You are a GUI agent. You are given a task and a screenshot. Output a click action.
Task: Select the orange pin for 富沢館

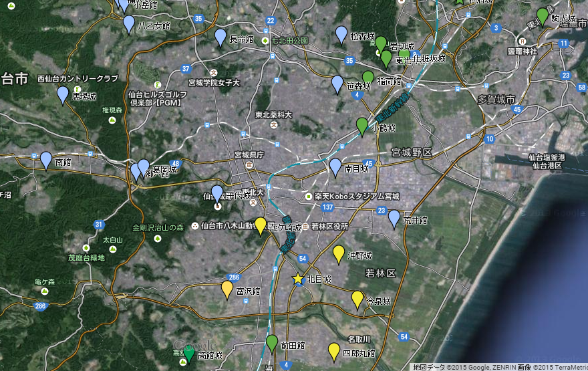click(227, 289)
